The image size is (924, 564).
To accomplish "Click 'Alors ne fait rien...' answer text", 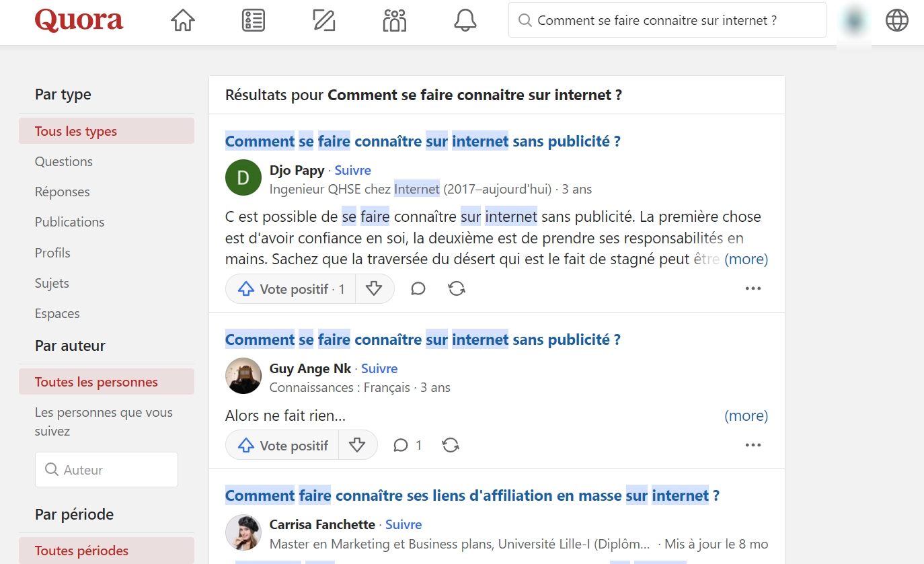I will 285,415.
